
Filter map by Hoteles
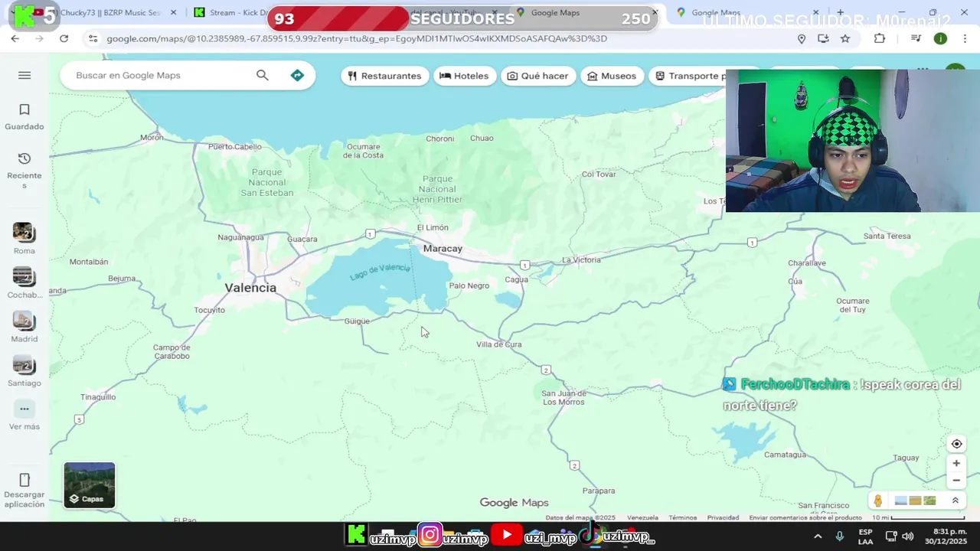point(464,76)
